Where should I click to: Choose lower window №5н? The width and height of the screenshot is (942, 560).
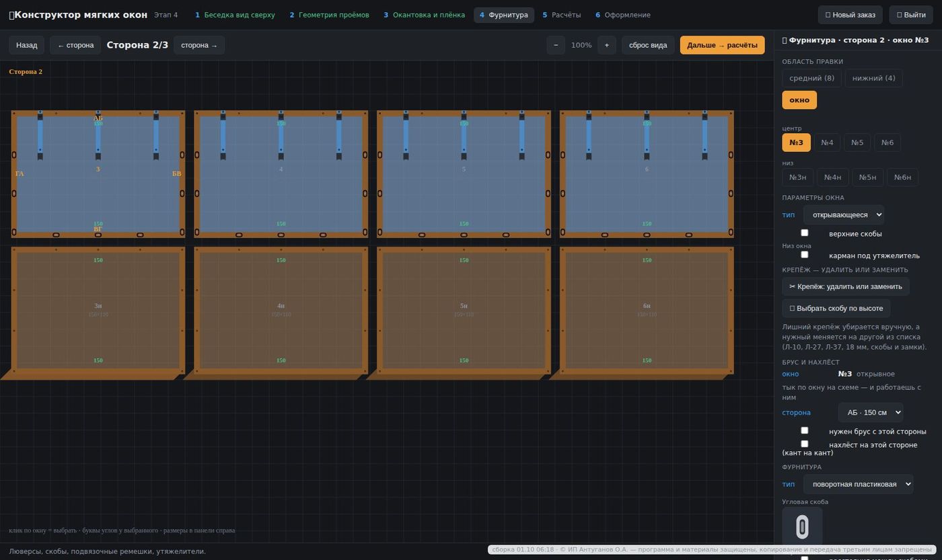pos(867,177)
